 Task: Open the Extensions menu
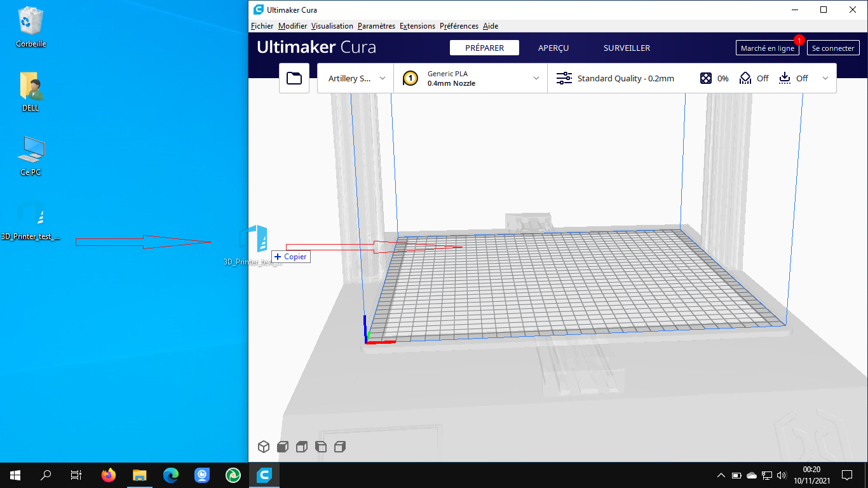tap(417, 26)
